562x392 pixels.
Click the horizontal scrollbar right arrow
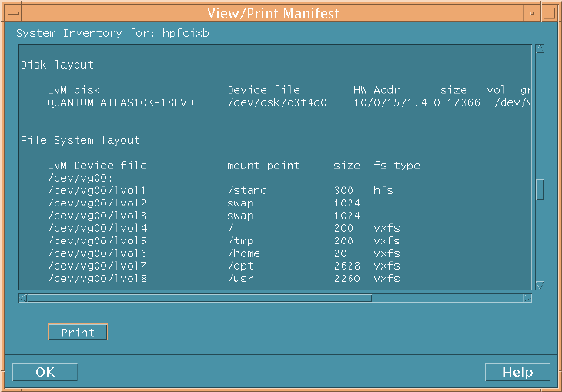(527, 298)
